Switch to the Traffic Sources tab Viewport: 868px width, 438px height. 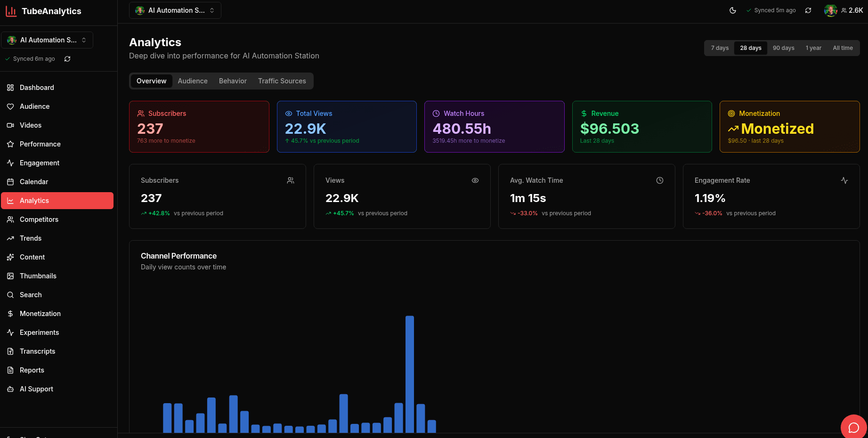pyautogui.click(x=282, y=81)
